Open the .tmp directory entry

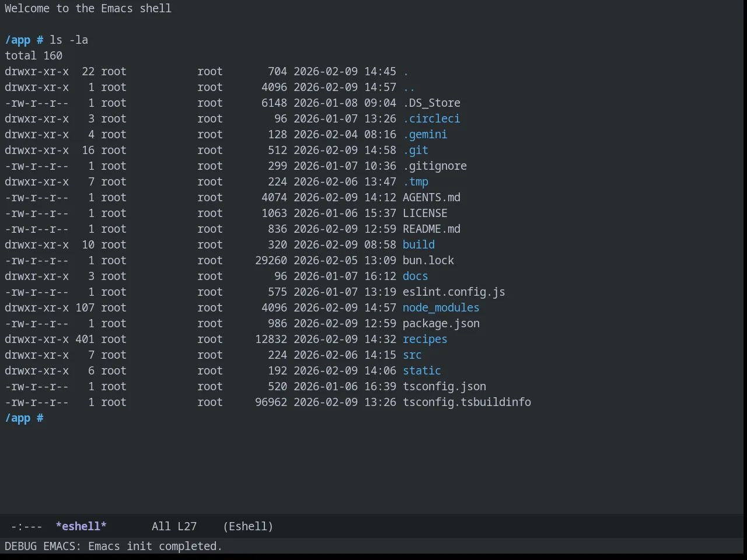click(416, 181)
